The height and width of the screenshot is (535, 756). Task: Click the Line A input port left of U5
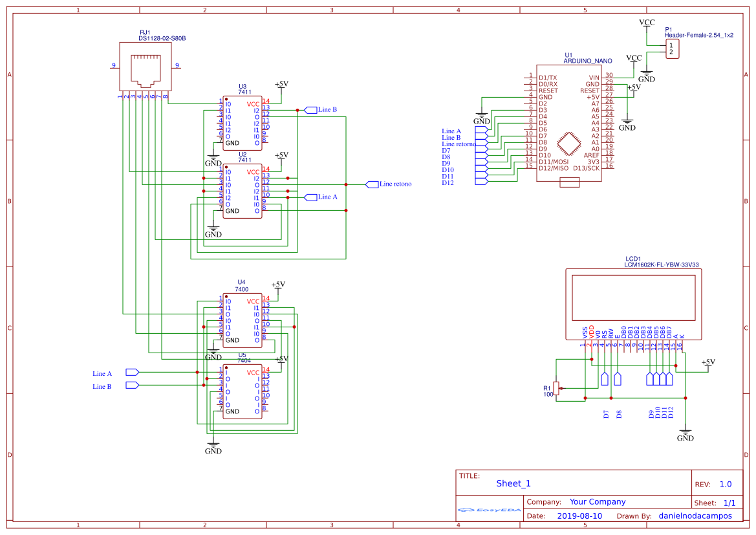[x=132, y=372]
